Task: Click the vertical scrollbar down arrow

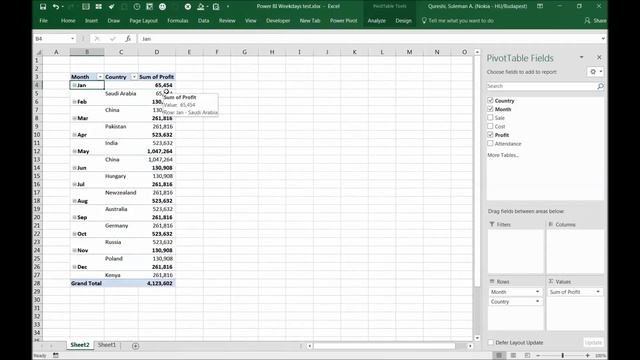Action: [x=477, y=338]
